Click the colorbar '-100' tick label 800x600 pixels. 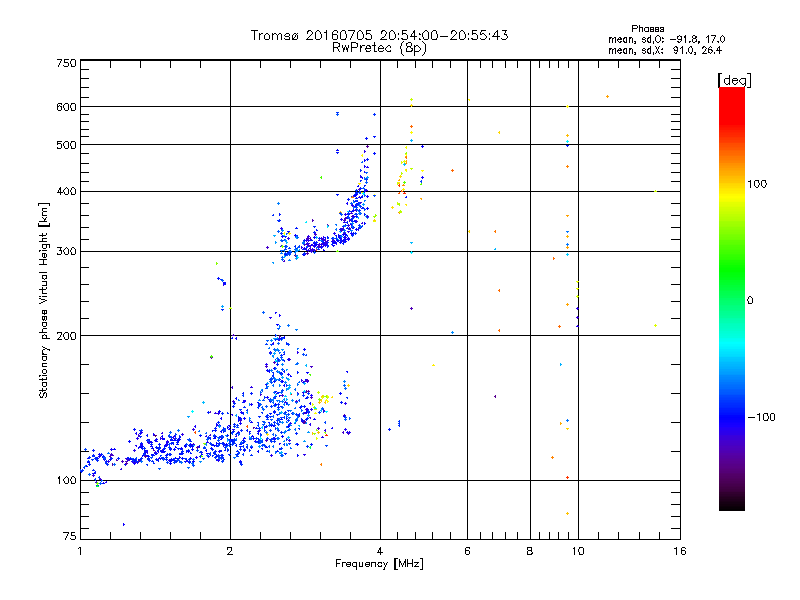(761, 417)
